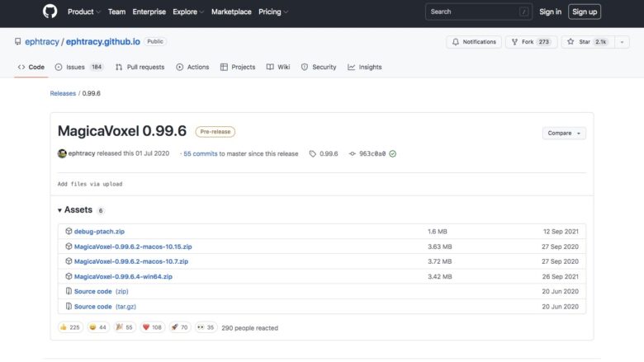Viewport: 644px width, 362px height.
Task: Click the '3.63 MB' file size
Action: click(x=439, y=247)
